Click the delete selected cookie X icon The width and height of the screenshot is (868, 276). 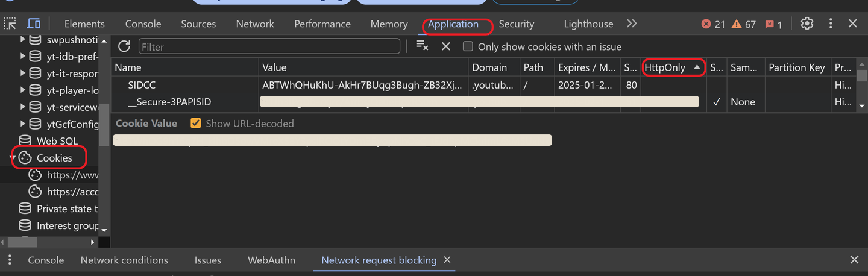point(446,46)
